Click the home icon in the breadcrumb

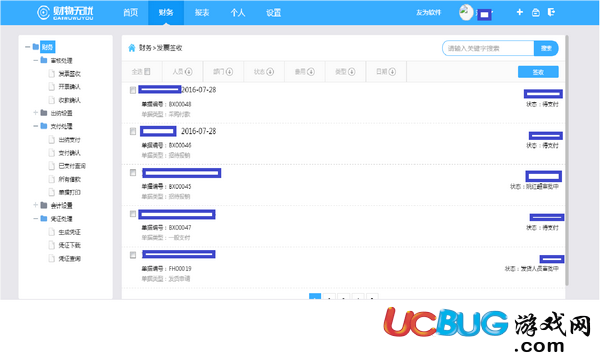(132, 48)
